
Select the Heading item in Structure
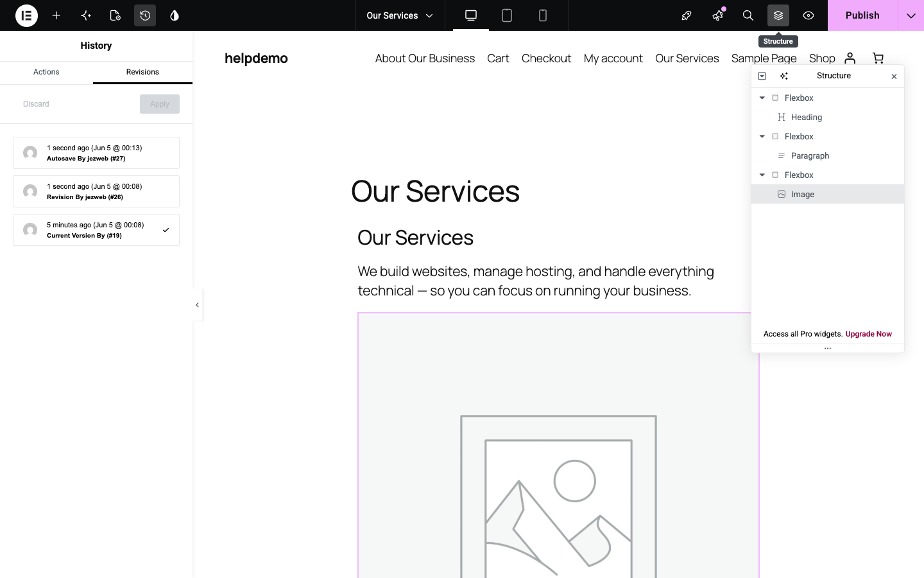pyautogui.click(x=828, y=117)
